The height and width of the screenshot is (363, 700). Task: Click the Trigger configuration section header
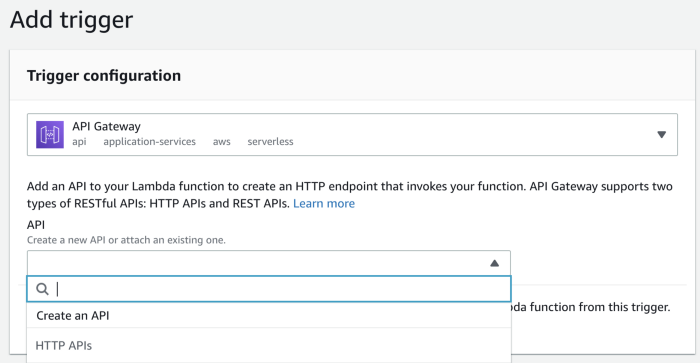(104, 75)
